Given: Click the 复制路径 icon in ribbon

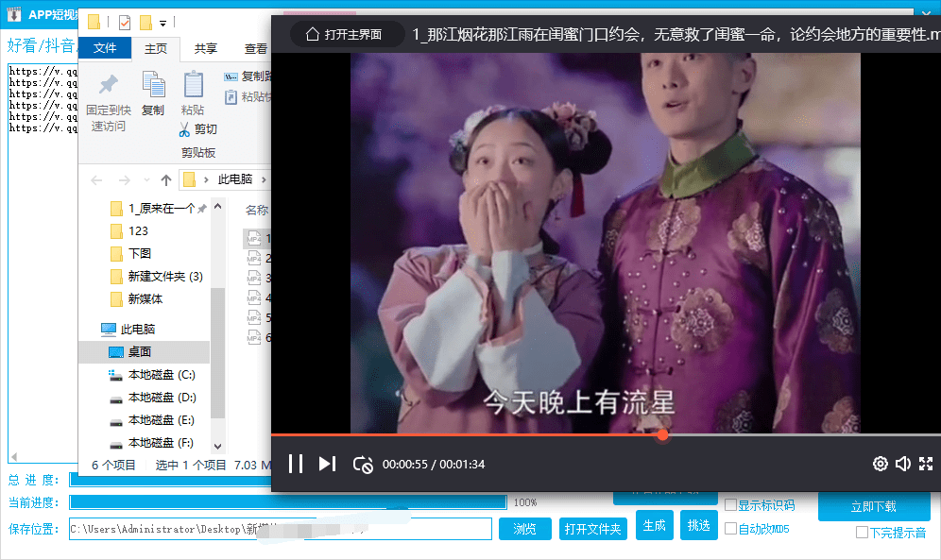Looking at the screenshot, I should pyautogui.click(x=231, y=76).
